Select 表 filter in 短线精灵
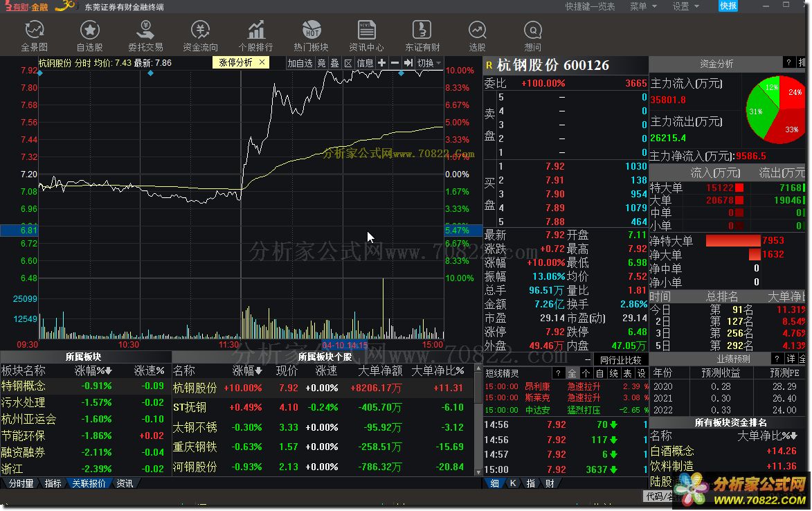The width and height of the screenshot is (812, 511). tap(628, 373)
